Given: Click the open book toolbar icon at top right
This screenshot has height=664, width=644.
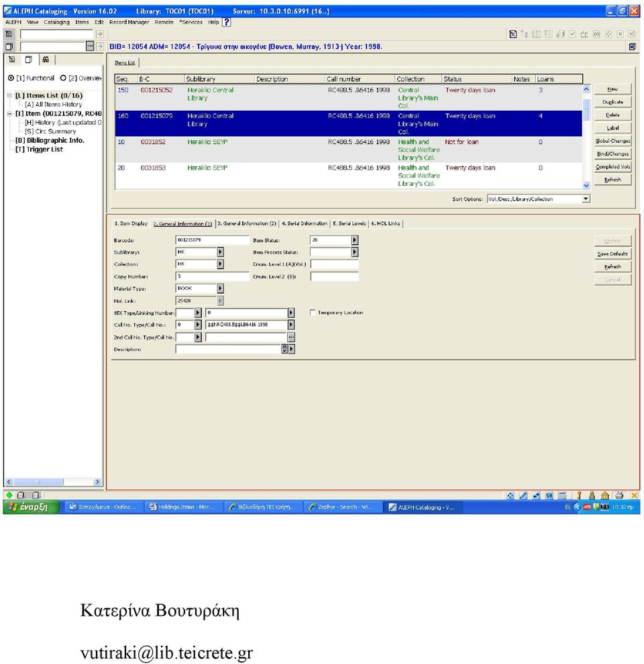Looking at the screenshot, I should pos(537,34).
